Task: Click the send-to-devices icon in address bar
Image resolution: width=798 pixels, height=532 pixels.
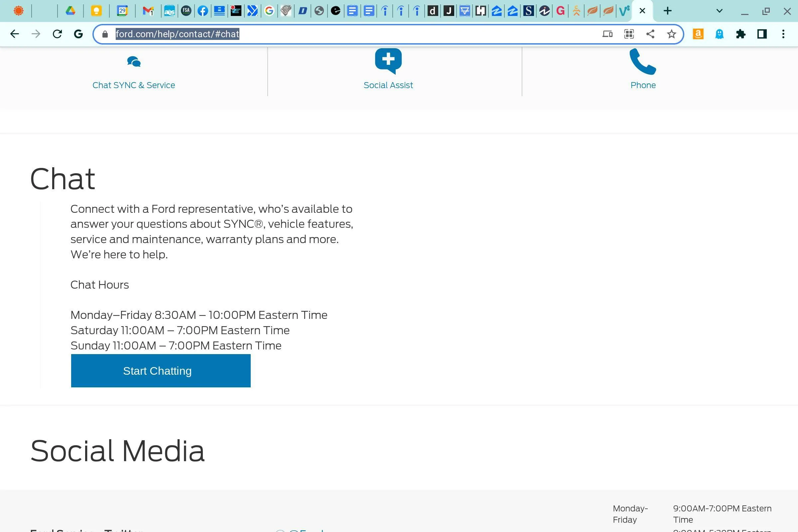Action: click(607, 34)
